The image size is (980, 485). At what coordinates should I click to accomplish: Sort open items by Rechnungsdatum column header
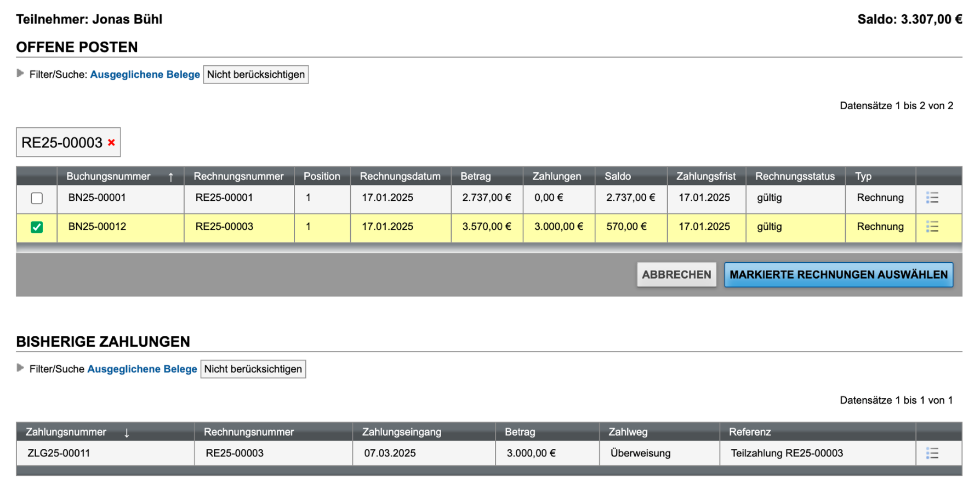click(x=400, y=177)
